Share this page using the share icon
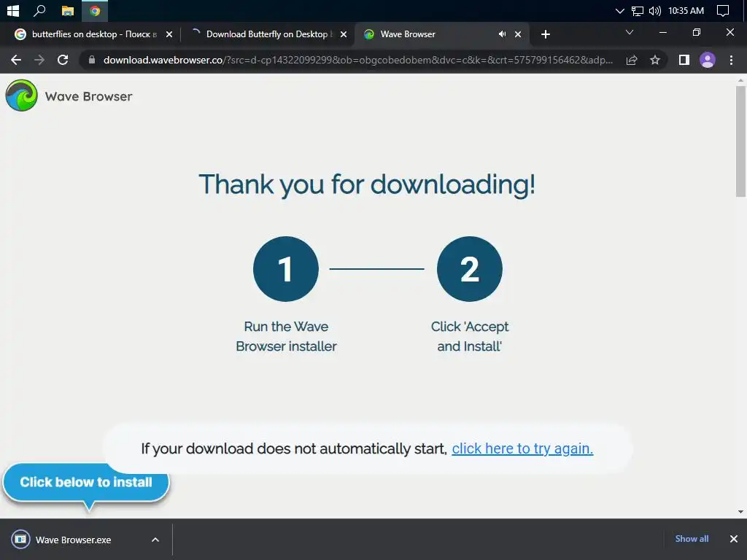Viewport: 747px width, 560px height. point(632,60)
